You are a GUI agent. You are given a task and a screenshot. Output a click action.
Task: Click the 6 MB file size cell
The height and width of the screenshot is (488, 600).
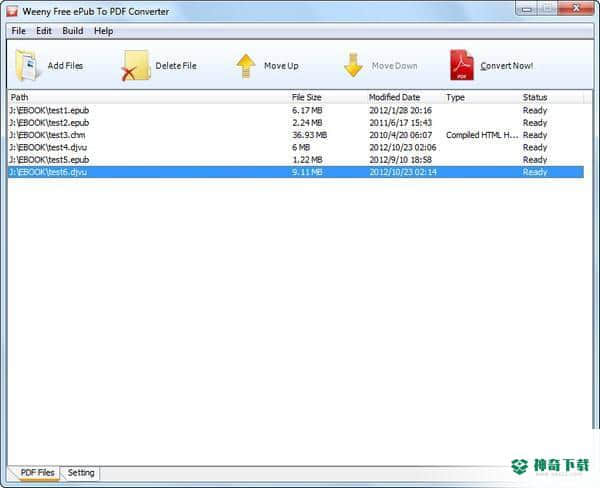301,147
